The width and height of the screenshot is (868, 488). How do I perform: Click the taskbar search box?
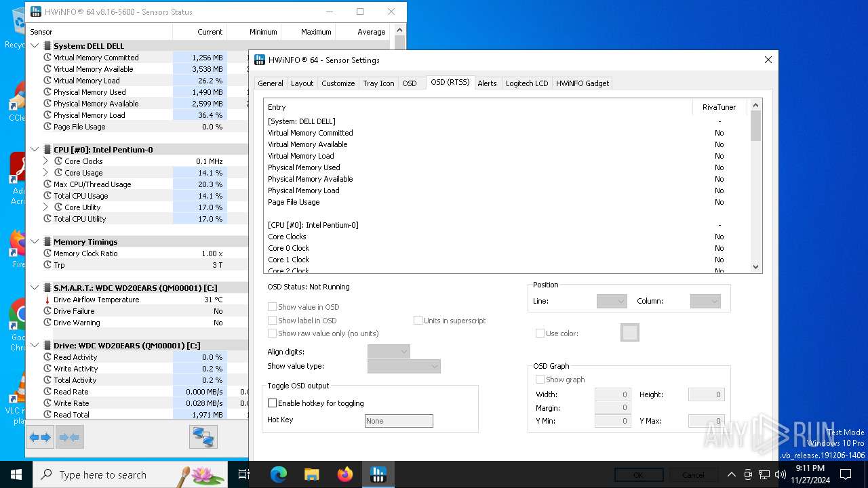(130, 474)
